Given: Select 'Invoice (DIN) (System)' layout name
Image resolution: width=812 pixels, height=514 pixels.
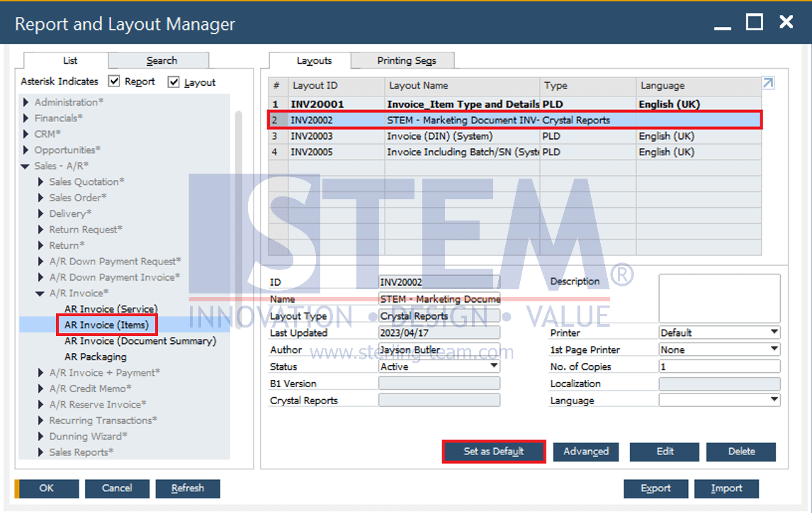Looking at the screenshot, I should (x=440, y=136).
